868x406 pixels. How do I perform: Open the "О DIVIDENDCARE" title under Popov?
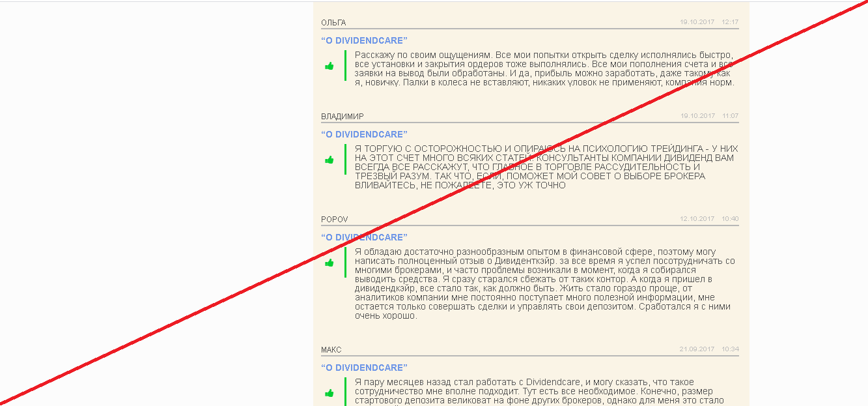pyautogui.click(x=364, y=238)
